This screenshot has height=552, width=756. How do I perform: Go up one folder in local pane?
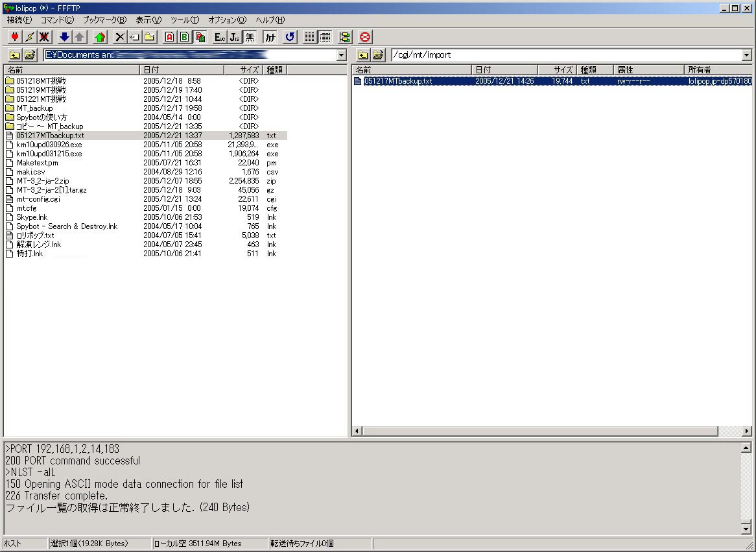(x=14, y=55)
